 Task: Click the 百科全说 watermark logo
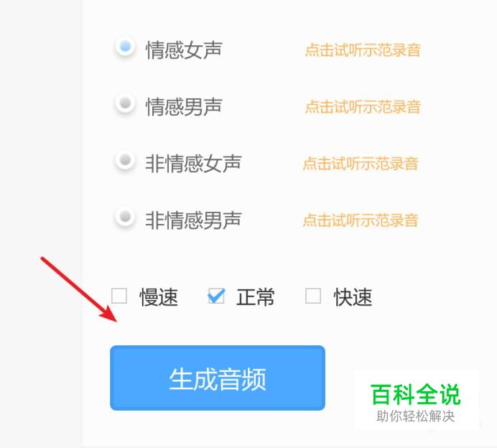pos(416,402)
